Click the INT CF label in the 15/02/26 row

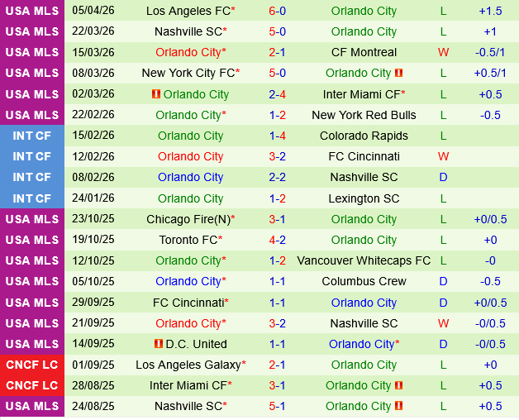[x=32, y=136]
